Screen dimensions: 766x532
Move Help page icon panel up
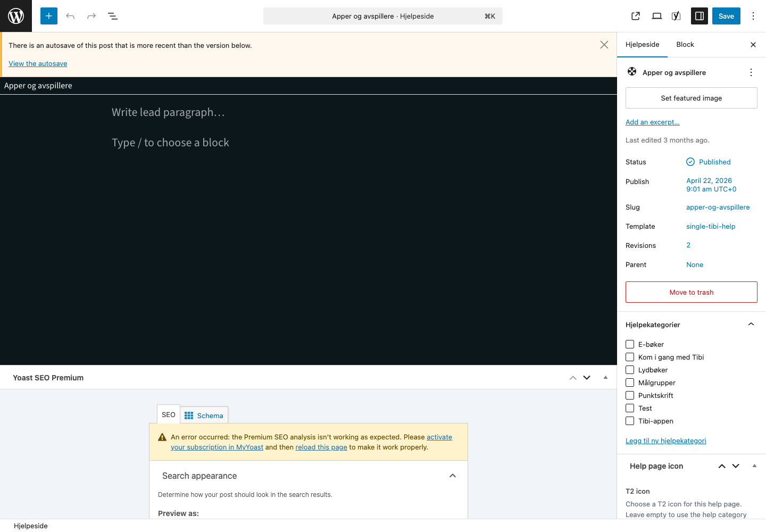pos(722,466)
